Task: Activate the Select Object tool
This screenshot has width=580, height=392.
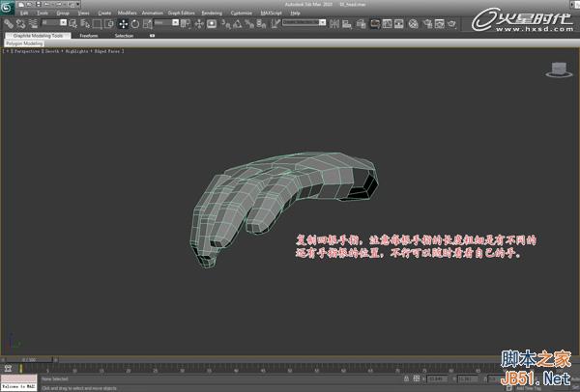Action: click(x=72, y=24)
